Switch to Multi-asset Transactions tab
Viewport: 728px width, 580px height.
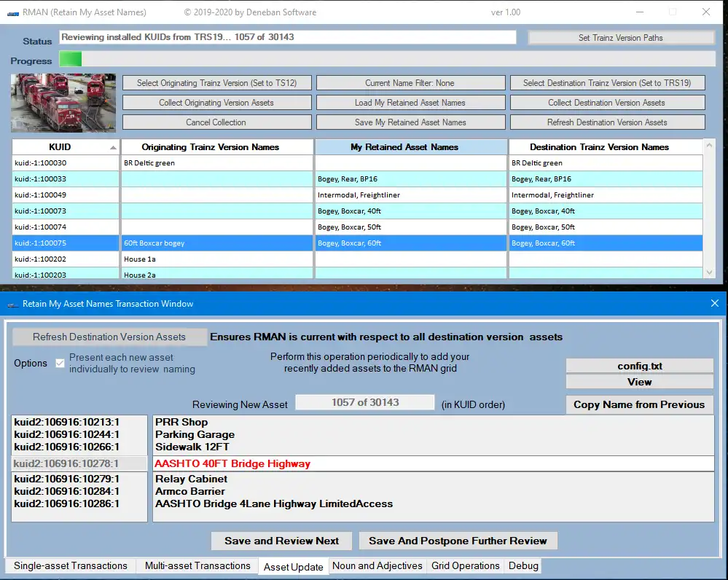(197, 565)
